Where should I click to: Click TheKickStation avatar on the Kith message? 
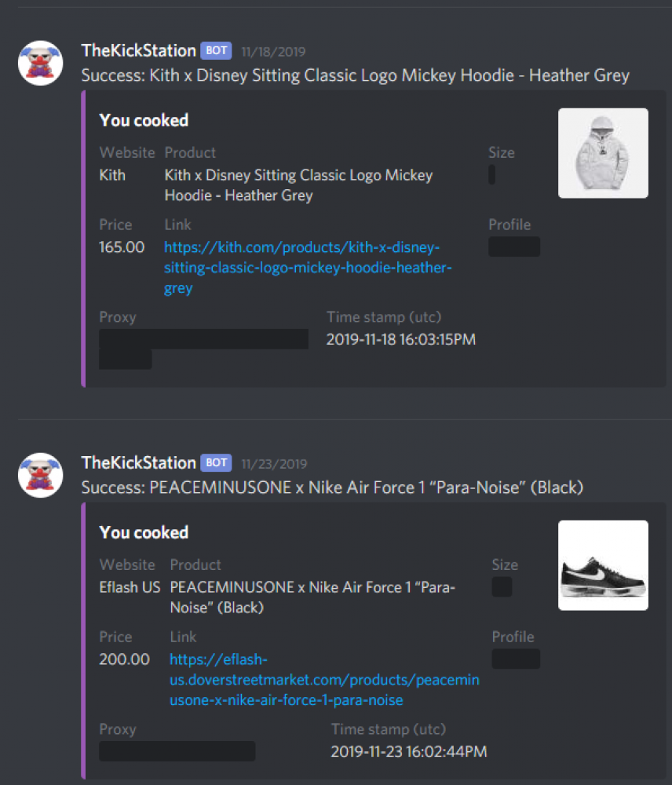(x=41, y=63)
